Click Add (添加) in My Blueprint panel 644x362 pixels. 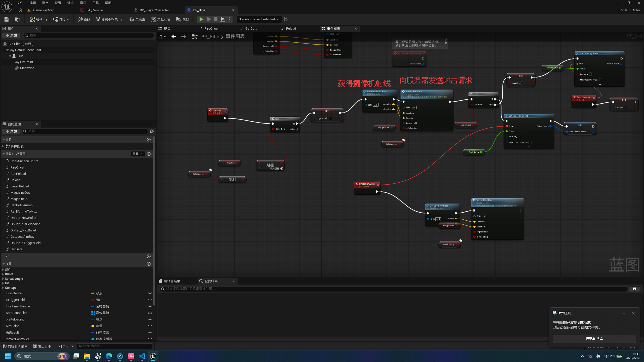tap(11, 131)
